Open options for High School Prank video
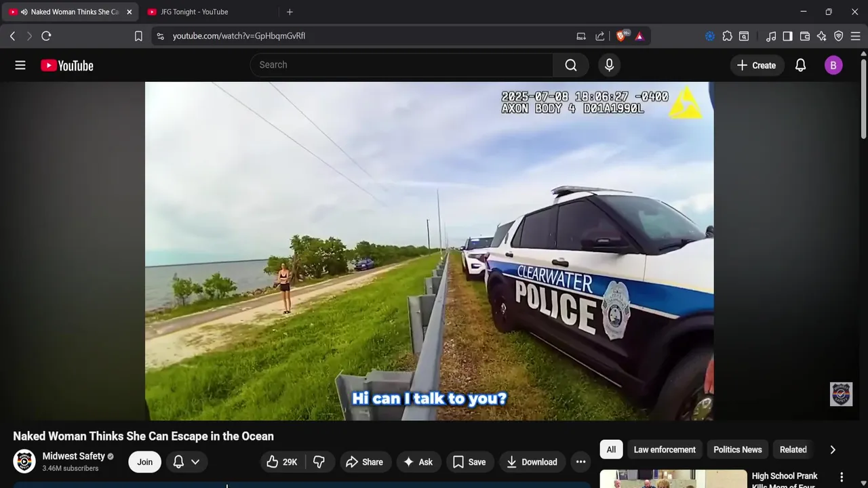 point(842,477)
